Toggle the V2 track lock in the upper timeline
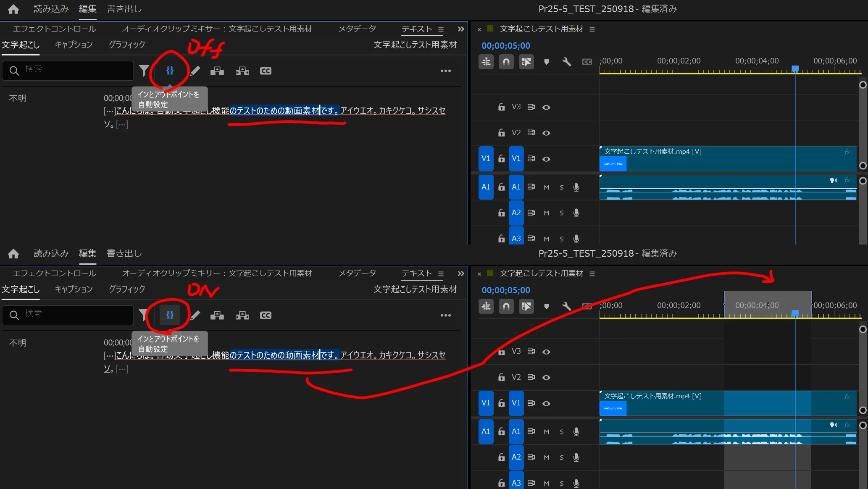Viewport: 868px width, 489px height. [501, 133]
